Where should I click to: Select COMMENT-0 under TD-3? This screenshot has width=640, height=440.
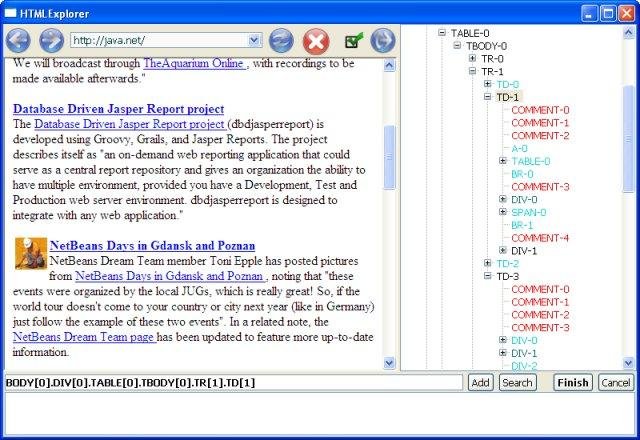click(540, 289)
